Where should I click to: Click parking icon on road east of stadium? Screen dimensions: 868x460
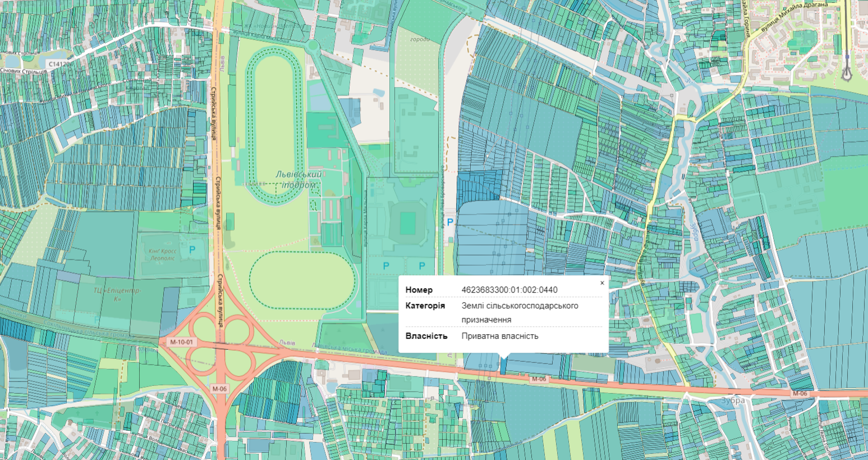(450, 223)
